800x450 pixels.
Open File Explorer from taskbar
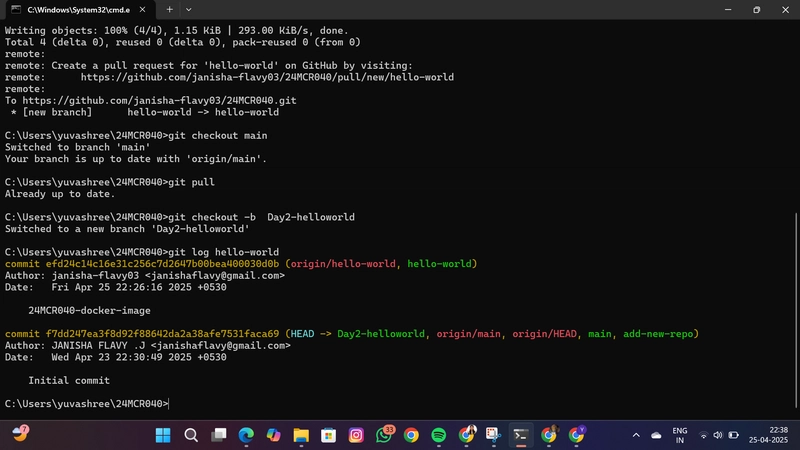pos(301,435)
